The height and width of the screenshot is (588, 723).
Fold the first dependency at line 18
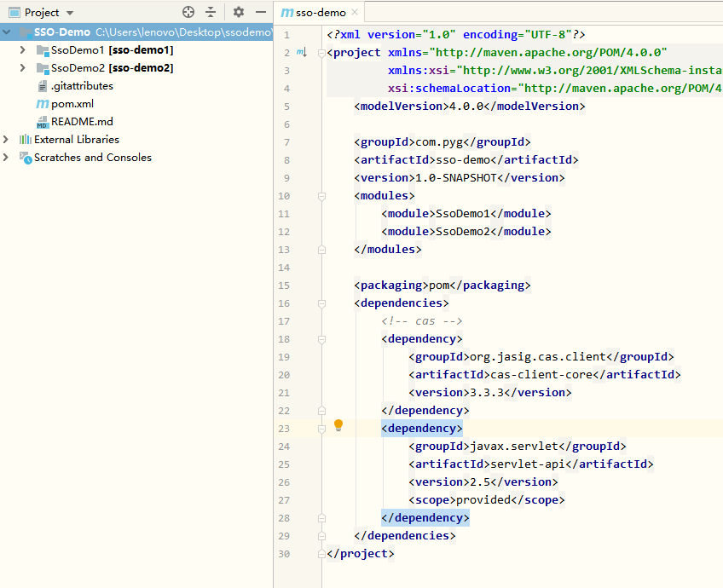[321, 340]
